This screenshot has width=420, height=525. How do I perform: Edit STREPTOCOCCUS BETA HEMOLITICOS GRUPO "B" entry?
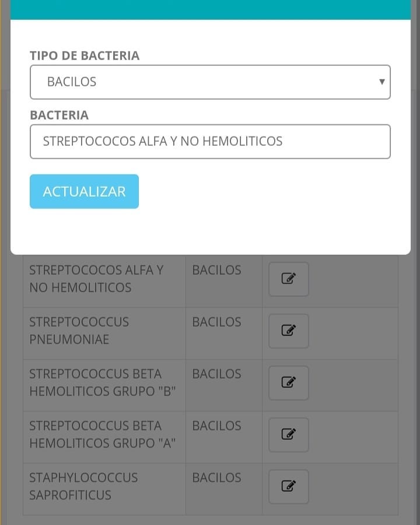(x=288, y=383)
